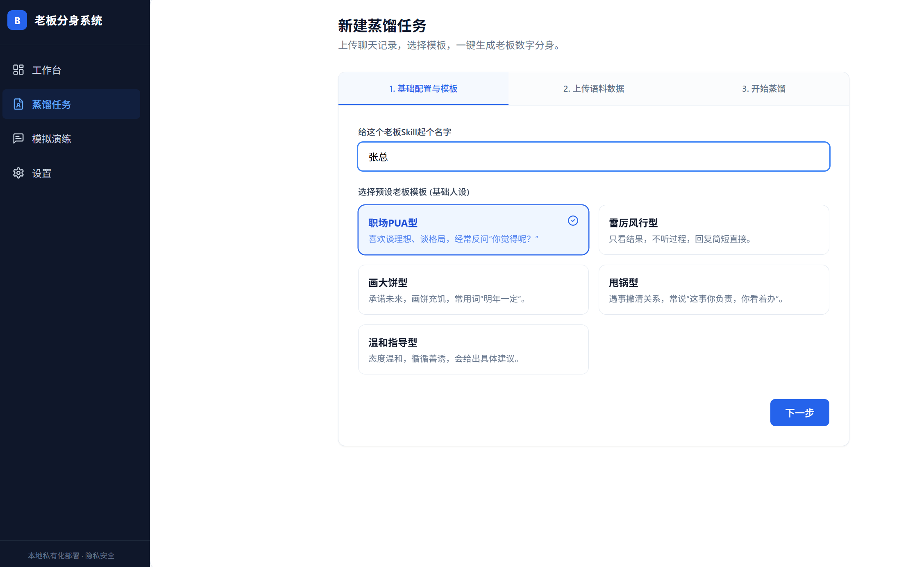Switch to 2. 上传语料数据 tab
Image resolution: width=924 pixels, height=567 pixels.
(593, 88)
